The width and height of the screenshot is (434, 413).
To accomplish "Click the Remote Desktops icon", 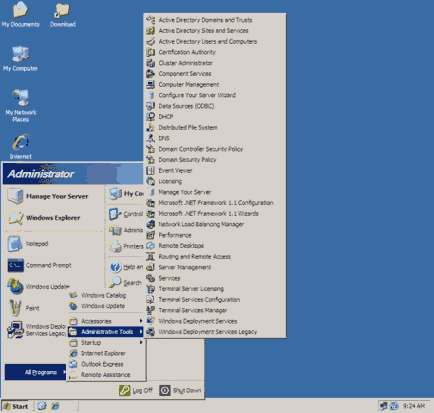I will [151, 246].
